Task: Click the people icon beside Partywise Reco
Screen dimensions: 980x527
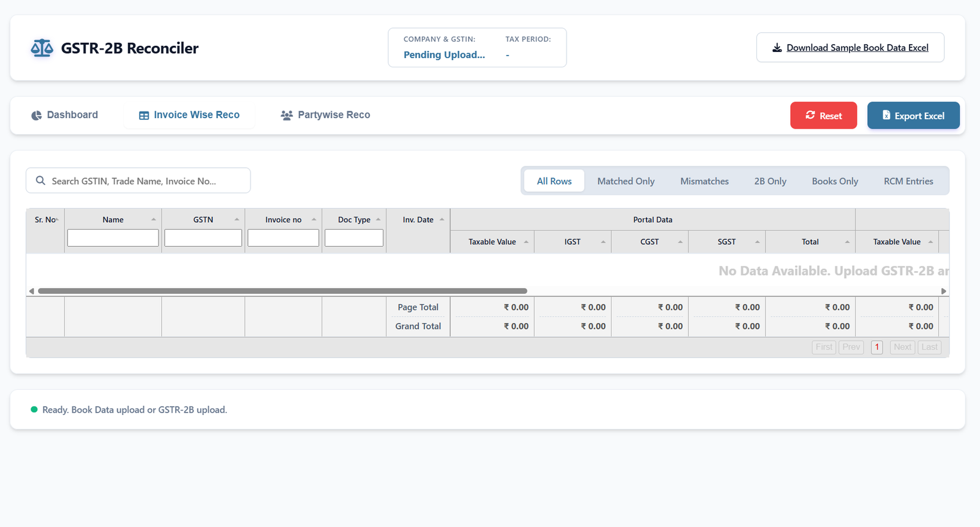Action: click(x=287, y=115)
